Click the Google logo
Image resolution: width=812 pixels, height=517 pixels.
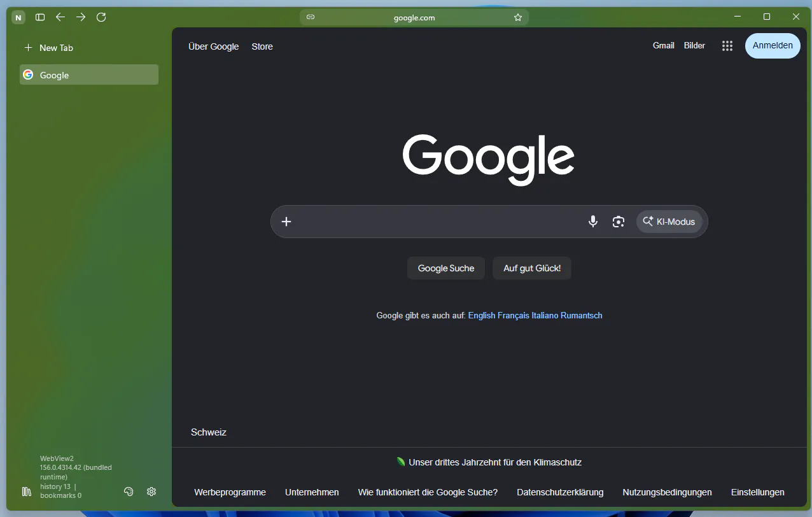tap(489, 160)
